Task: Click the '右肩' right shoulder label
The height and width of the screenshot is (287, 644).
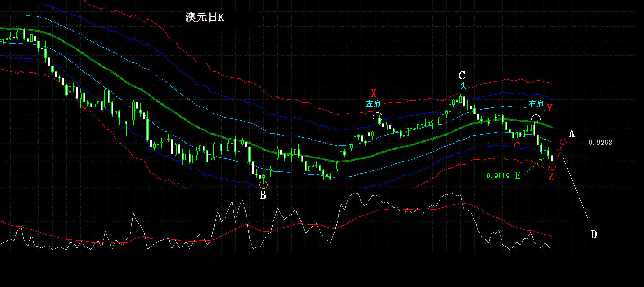Action: 536,104
